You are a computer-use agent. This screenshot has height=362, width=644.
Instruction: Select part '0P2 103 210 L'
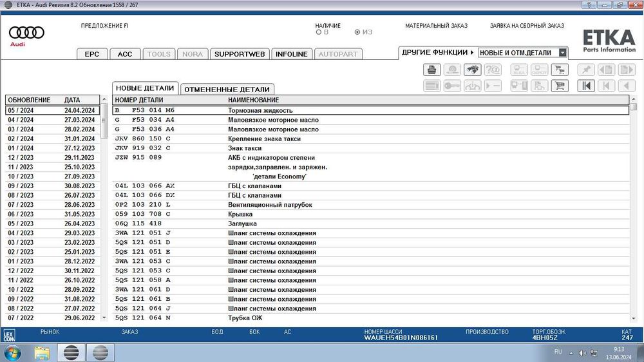pos(371,205)
